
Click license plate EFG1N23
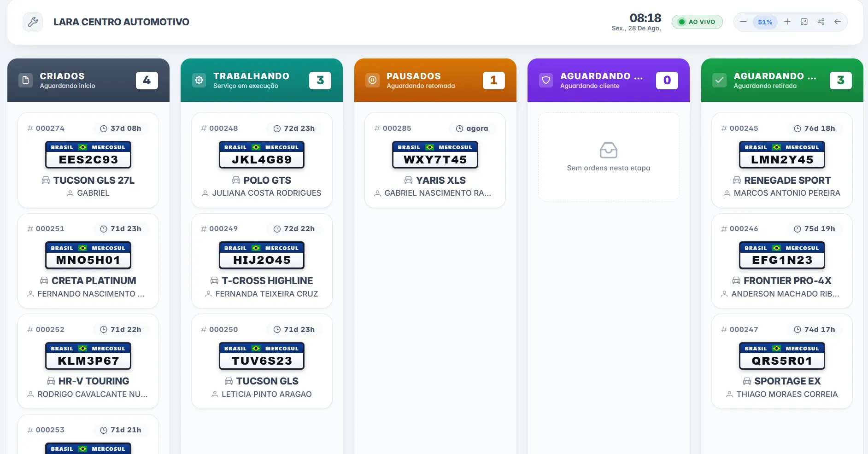click(782, 256)
